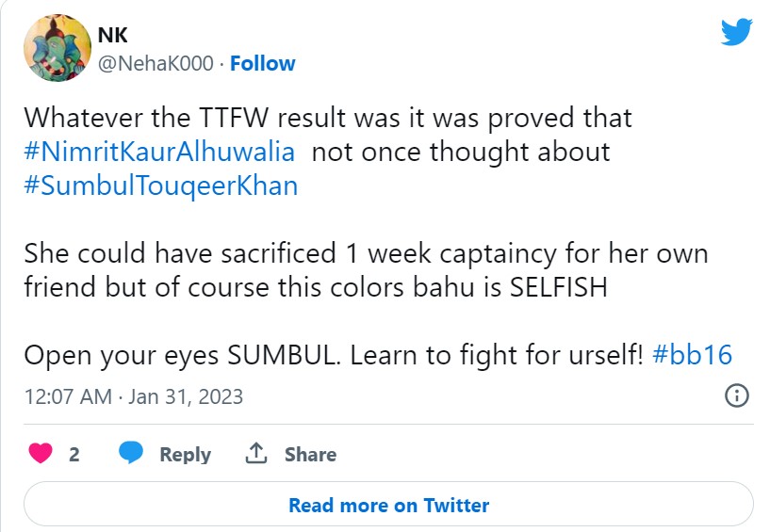
Task: Open NK's profile avatar picture
Action: pyautogui.click(x=57, y=50)
